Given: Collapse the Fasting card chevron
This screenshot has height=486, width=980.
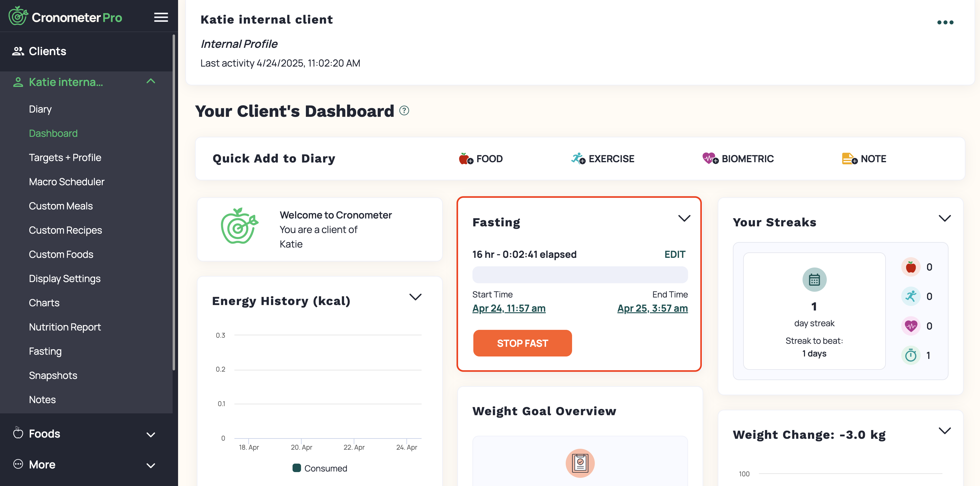Looking at the screenshot, I should (684, 218).
